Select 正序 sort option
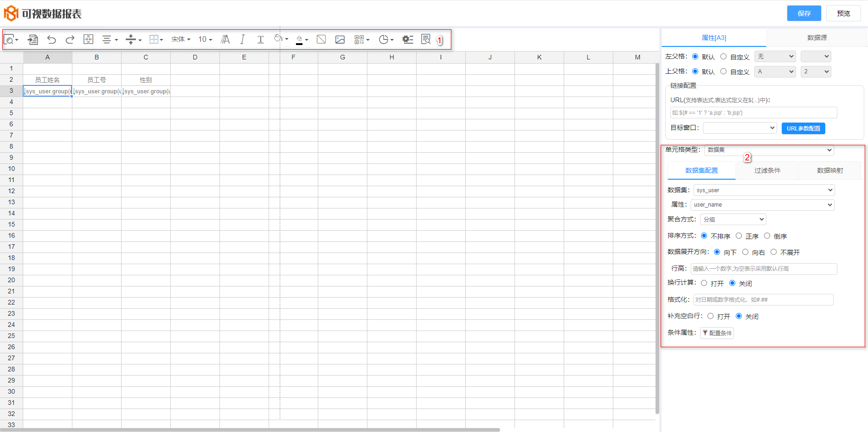The image size is (868, 435). click(x=739, y=236)
